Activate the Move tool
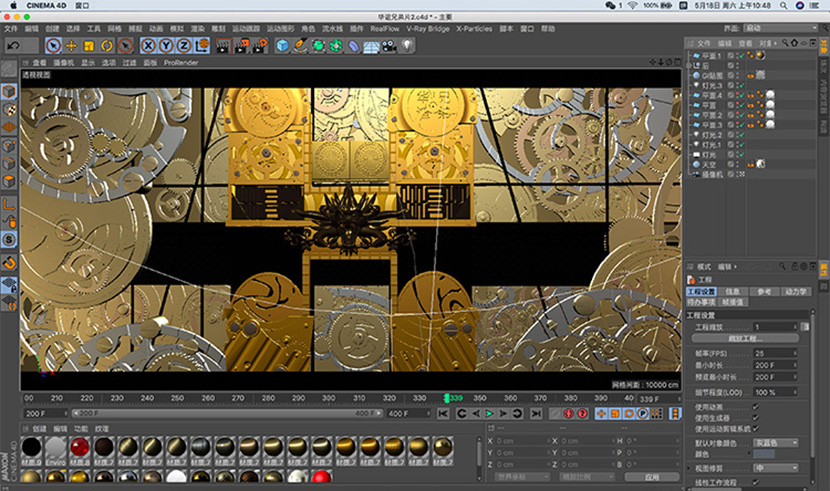Screen dimensions: 830x491 [71, 46]
